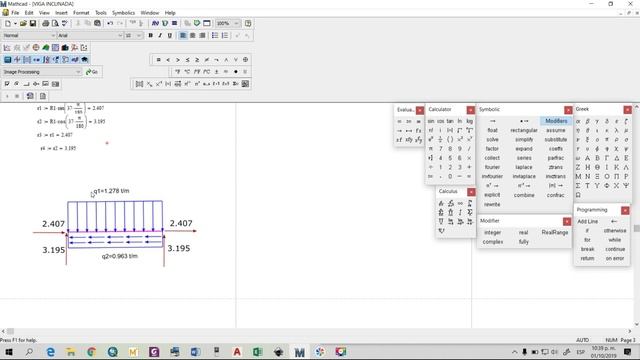The width and height of the screenshot is (640, 360).
Task: Insert lowercase alpha from the Greek panel
Action: 578,121
